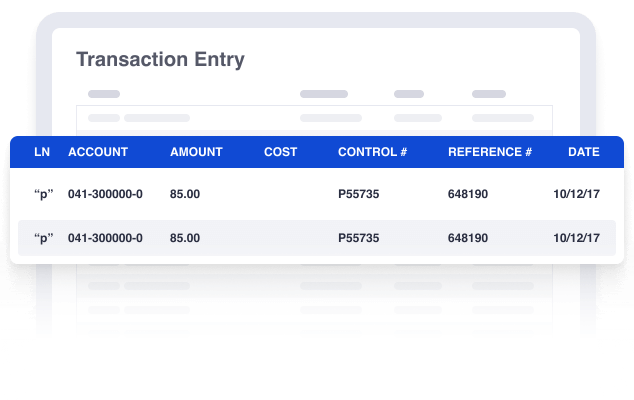Sort by the ACCOUNT column header
This screenshot has height=400, width=634.
[x=98, y=152]
